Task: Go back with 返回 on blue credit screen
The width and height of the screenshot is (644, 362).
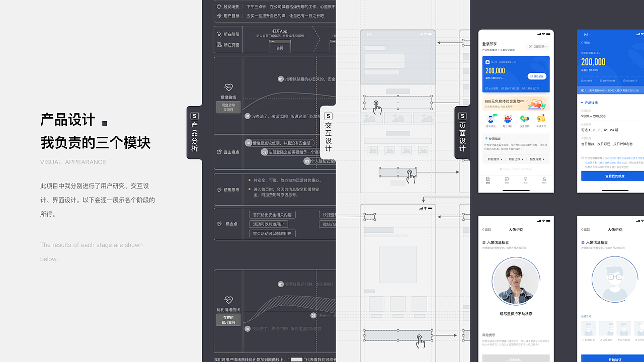Action: coord(586,43)
